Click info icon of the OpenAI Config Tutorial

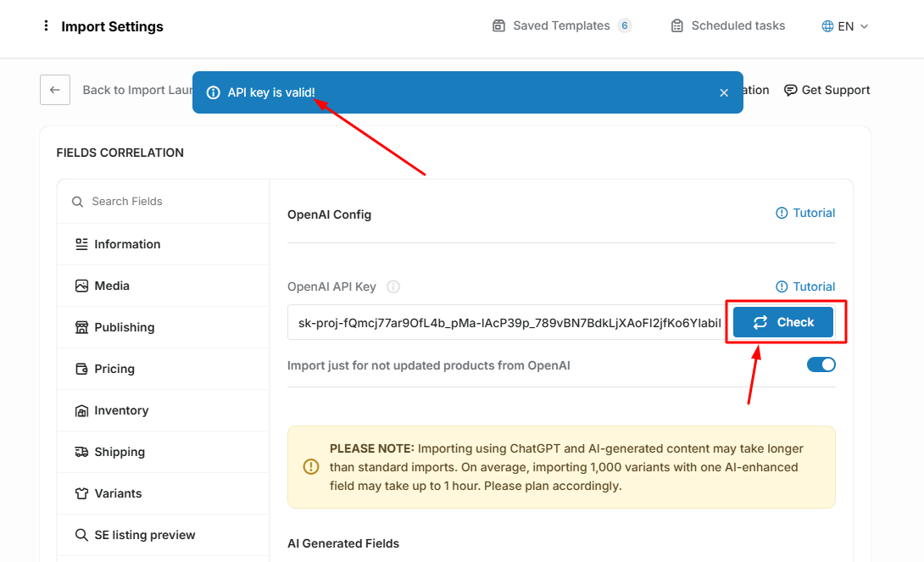782,214
